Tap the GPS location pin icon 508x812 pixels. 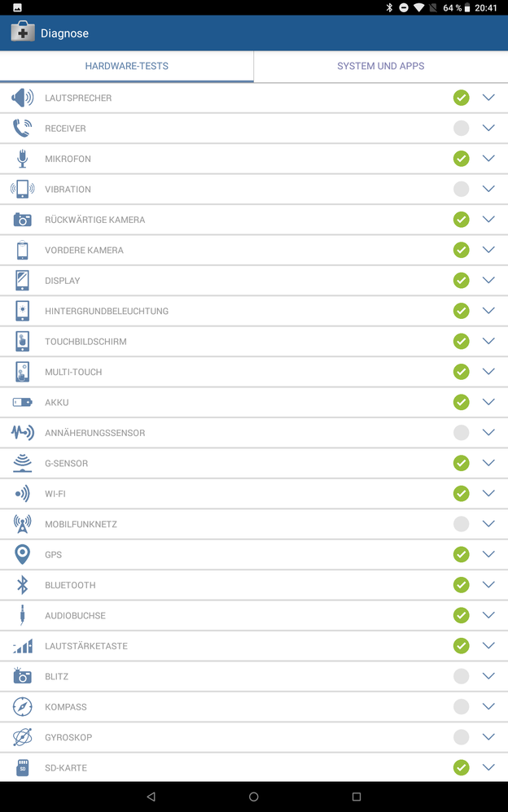(22, 555)
